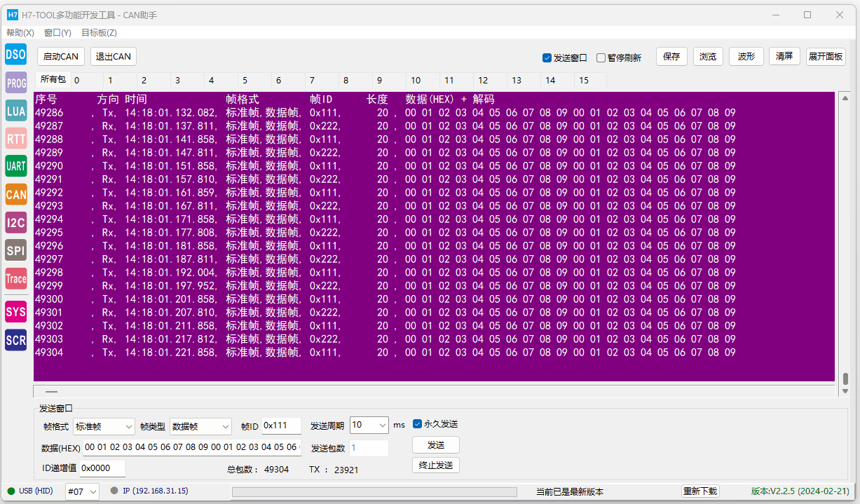
Task: Open the SCR screen sidebar icon
Action: pyautogui.click(x=15, y=340)
